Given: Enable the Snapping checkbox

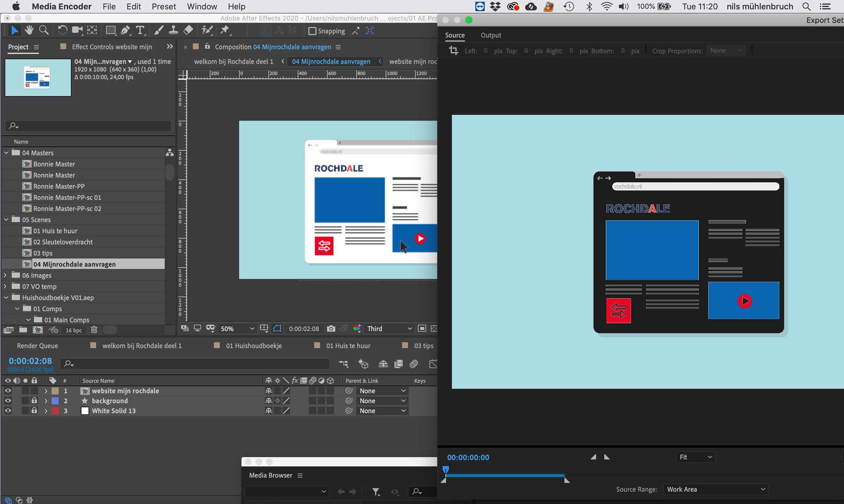Looking at the screenshot, I should tap(312, 31).
